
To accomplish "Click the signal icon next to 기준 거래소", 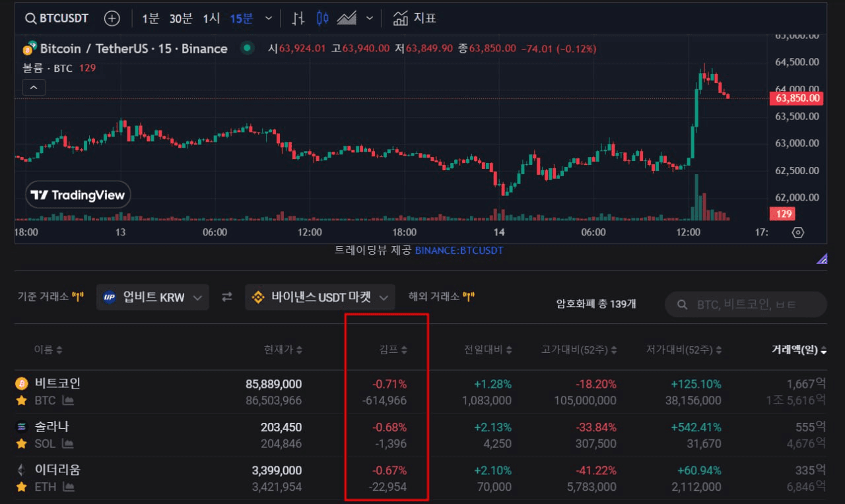I will pyautogui.click(x=79, y=297).
